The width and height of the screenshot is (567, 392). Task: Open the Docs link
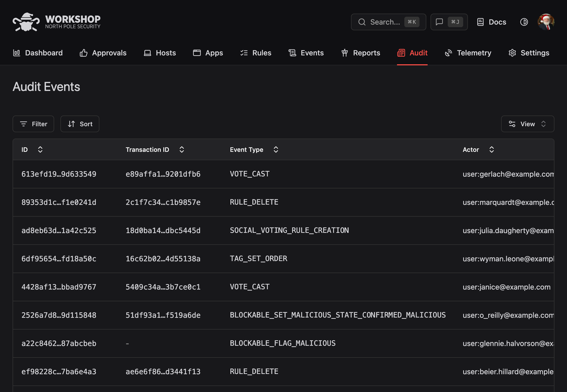click(x=491, y=22)
